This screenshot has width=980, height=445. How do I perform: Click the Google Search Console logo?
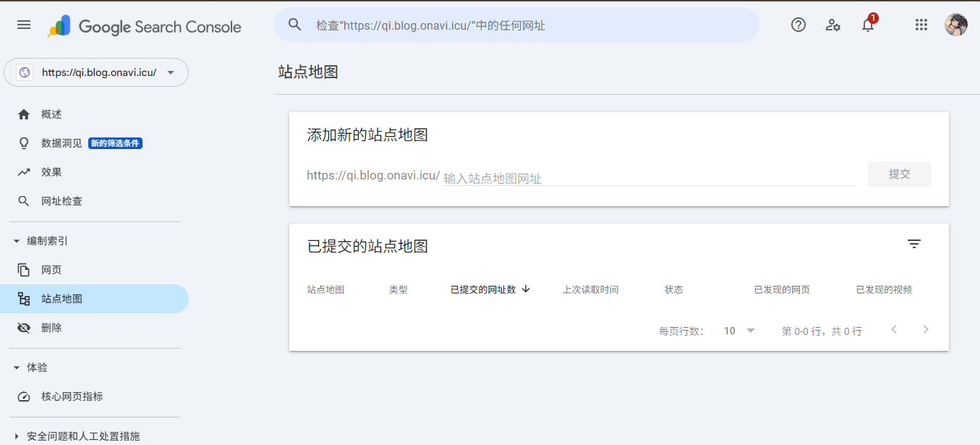pos(145,27)
